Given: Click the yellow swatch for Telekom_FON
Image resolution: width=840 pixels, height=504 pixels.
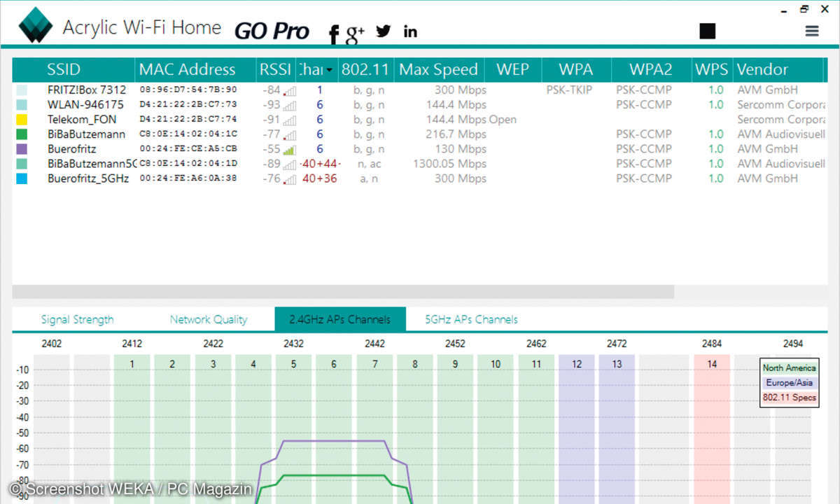Looking at the screenshot, I should tap(22, 120).
